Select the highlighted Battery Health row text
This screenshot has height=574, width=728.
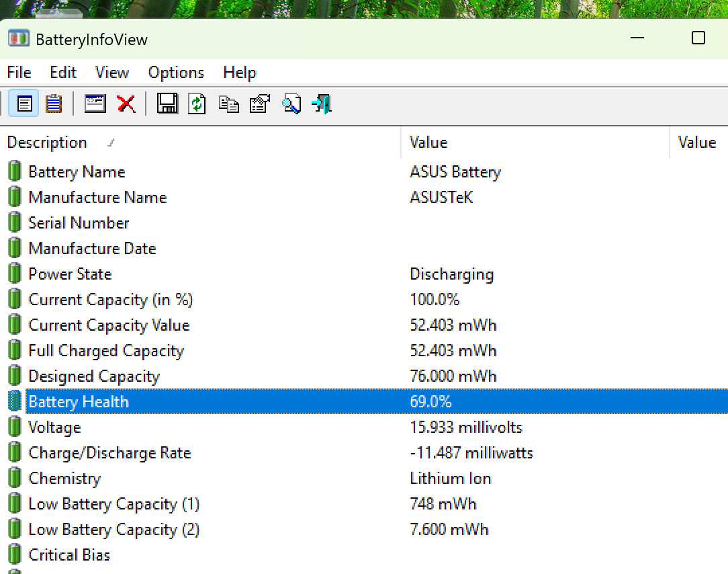79,401
